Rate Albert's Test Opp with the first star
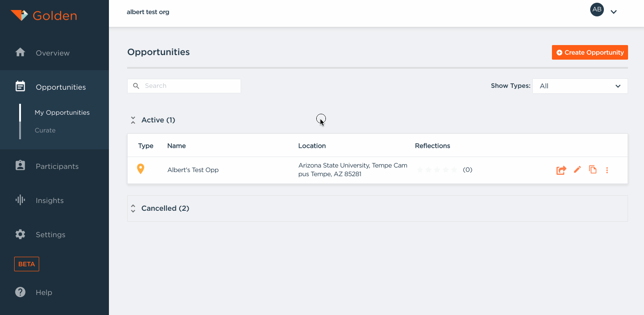Image resolution: width=644 pixels, height=315 pixels. [420, 169]
